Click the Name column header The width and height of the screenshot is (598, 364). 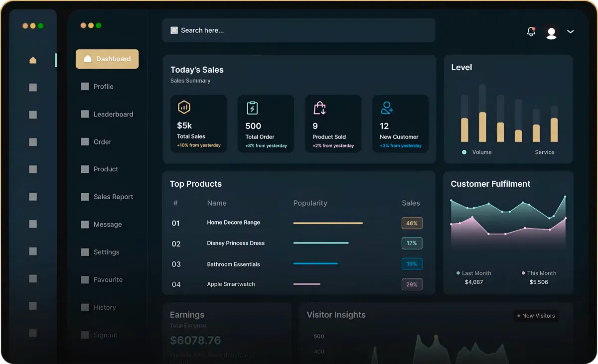pos(217,203)
